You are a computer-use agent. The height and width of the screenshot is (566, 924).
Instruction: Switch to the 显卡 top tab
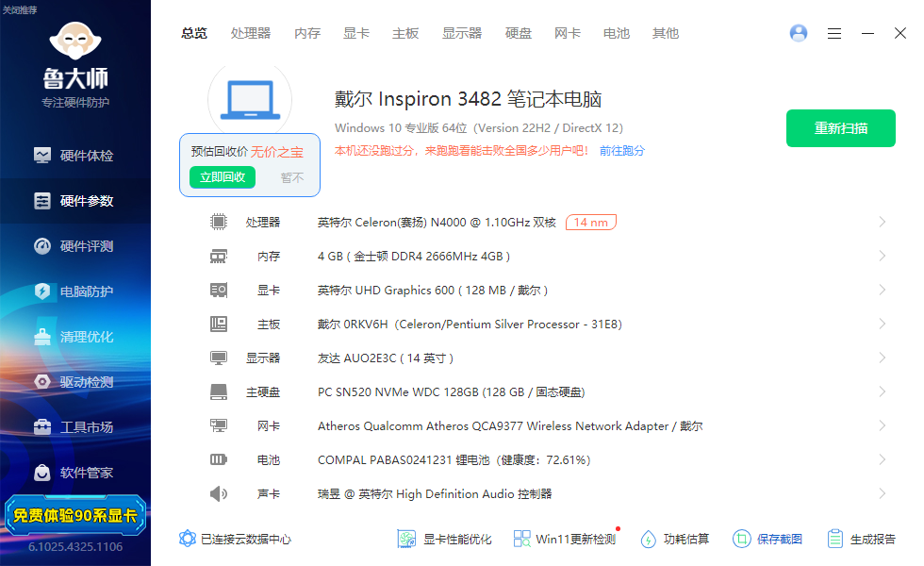click(356, 34)
